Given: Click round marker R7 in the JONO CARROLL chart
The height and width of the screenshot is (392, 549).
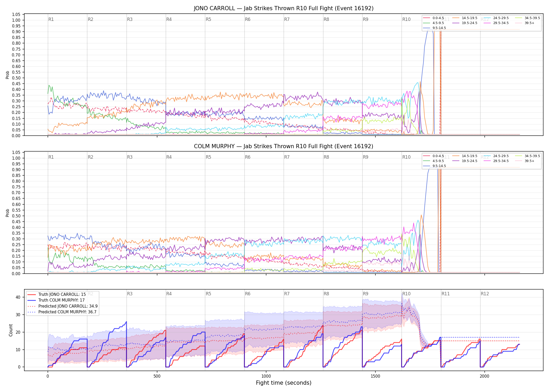Looking at the screenshot, I should (x=287, y=19).
